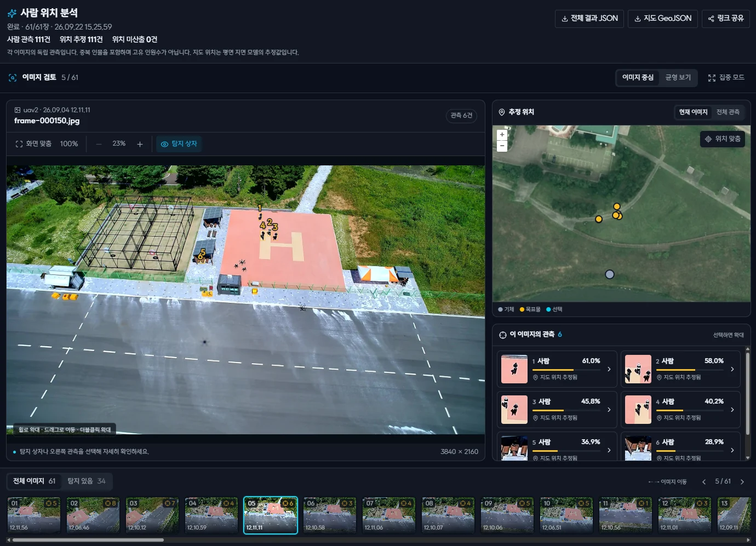Toggle 탐지 상자 detection boxes visibility
756x546 pixels.
[x=179, y=144]
